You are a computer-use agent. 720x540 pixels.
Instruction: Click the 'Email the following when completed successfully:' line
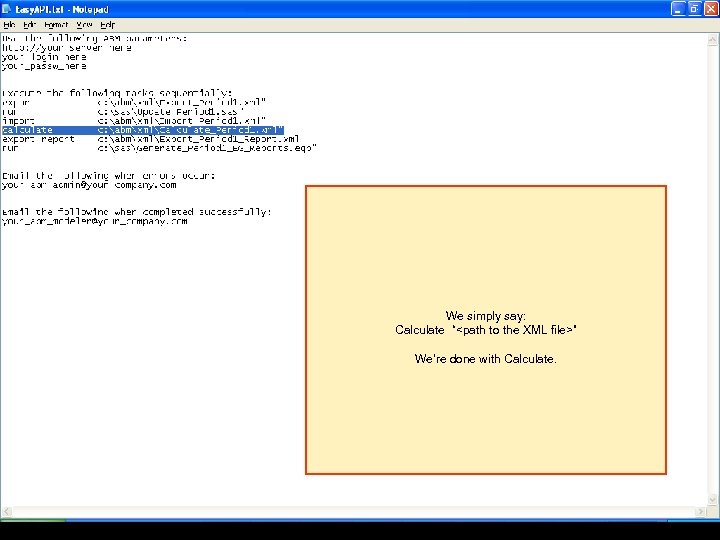pyautogui.click(x=136, y=212)
